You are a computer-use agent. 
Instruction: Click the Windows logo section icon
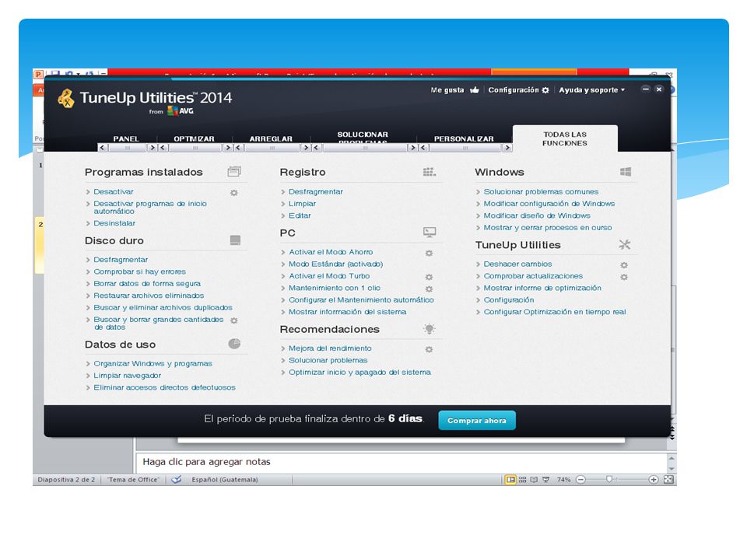click(626, 171)
